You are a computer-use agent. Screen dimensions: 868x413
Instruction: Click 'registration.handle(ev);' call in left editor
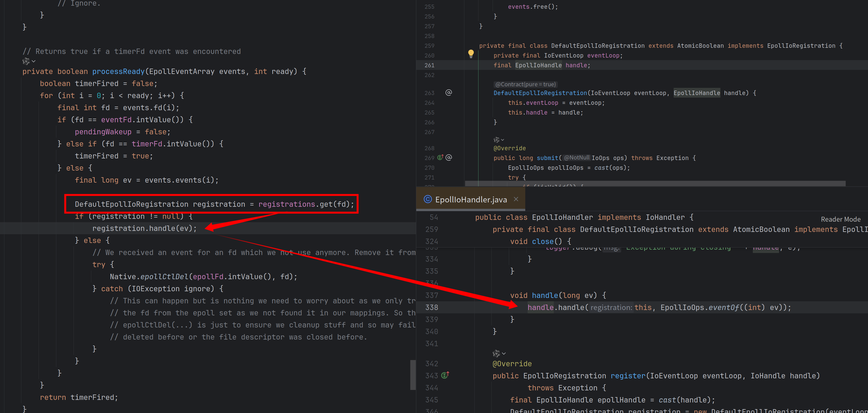click(x=144, y=228)
